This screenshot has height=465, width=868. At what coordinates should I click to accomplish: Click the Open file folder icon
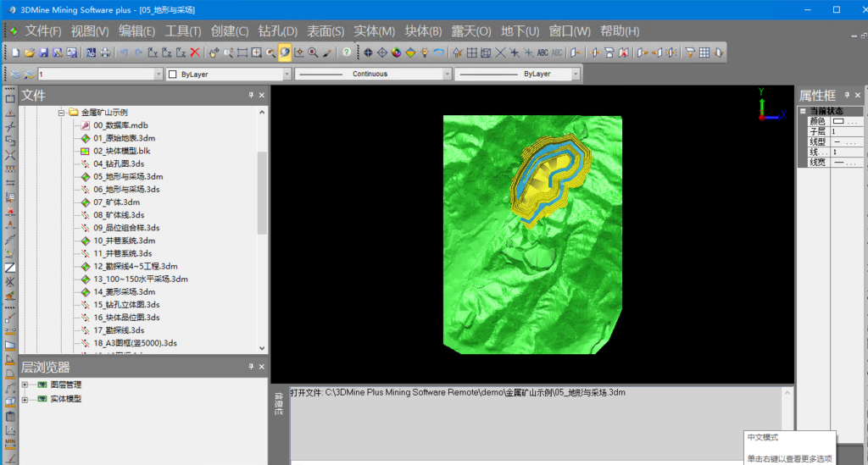coord(30,53)
